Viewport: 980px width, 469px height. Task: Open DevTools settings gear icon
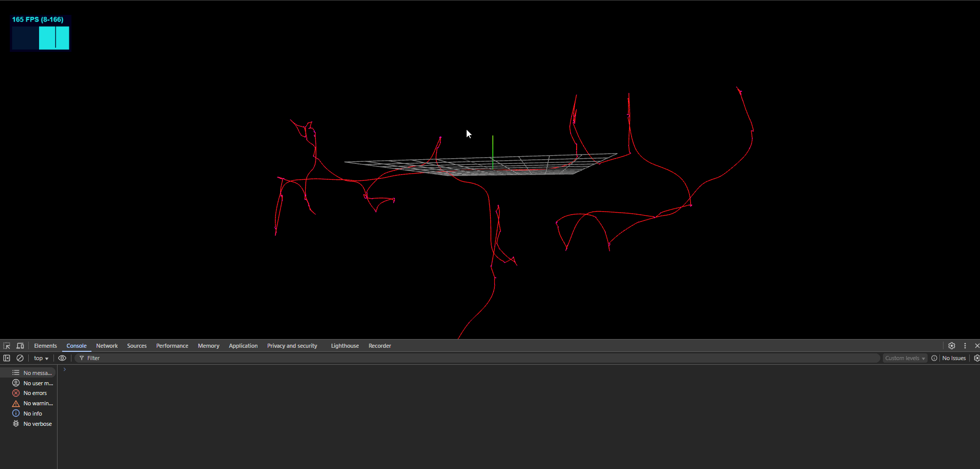[x=952, y=346]
